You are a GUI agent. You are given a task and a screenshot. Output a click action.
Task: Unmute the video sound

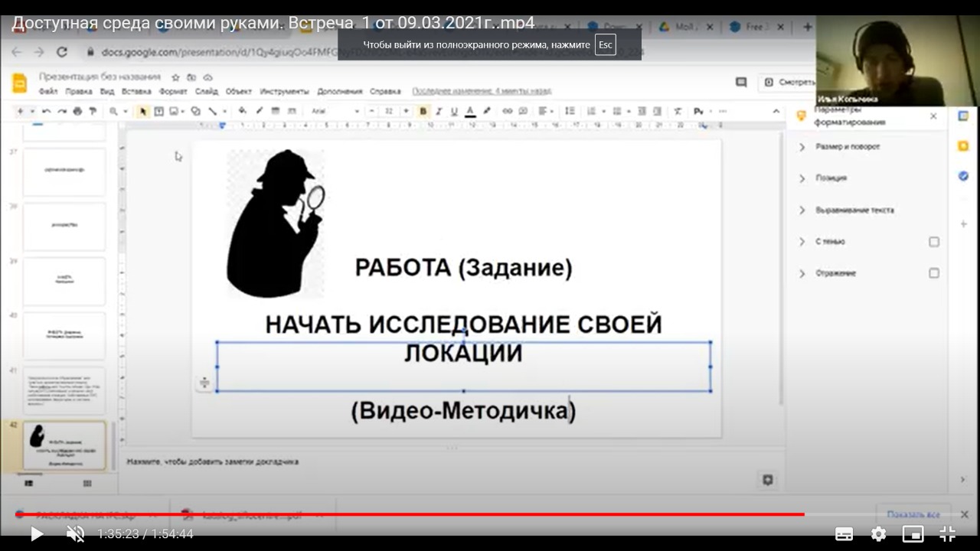tap(75, 533)
